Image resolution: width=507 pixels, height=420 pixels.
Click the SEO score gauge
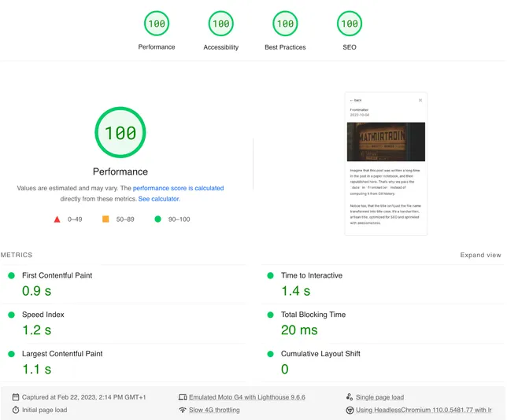click(x=349, y=24)
